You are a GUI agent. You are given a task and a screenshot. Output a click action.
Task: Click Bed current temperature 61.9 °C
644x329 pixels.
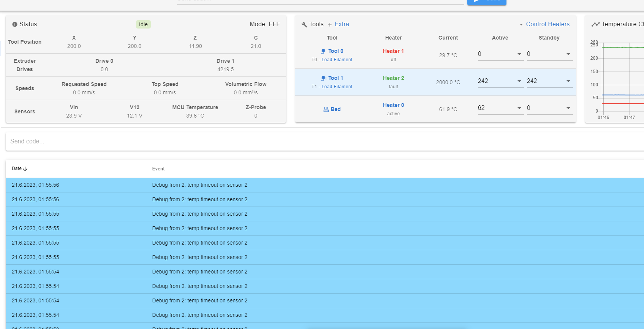[448, 109]
